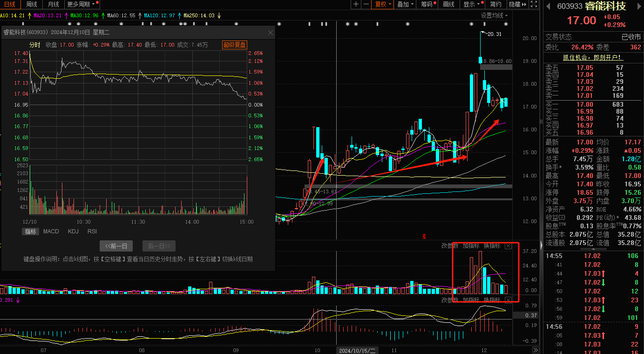Screen dimensions: 644x354
Task: Toggle RSI indicator in popup
Action: [x=92, y=231]
